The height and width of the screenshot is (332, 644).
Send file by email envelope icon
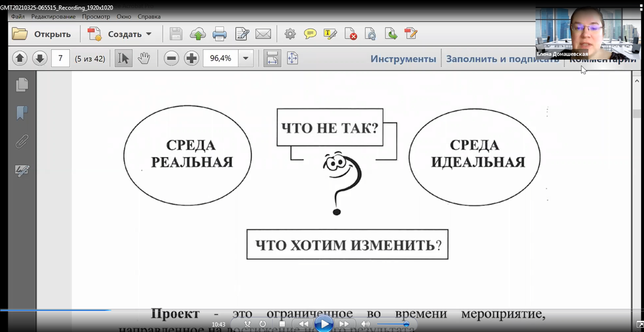[x=263, y=34]
